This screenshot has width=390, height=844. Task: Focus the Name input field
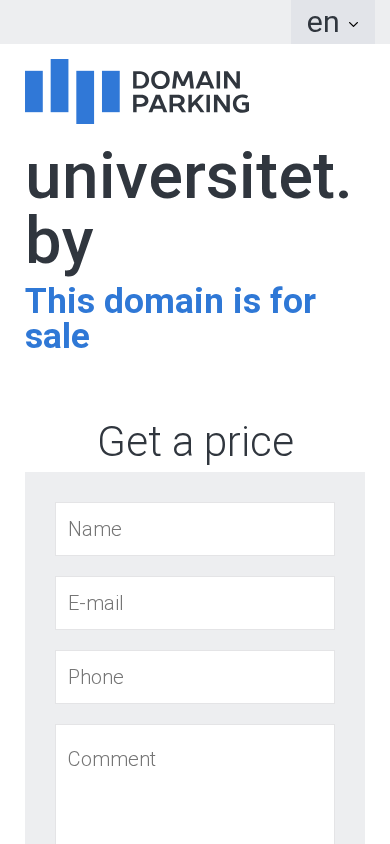coord(195,529)
